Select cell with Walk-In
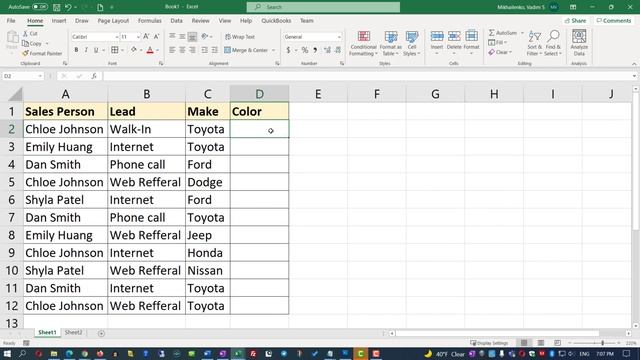The width and height of the screenshot is (640, 360). click(147, 129)
